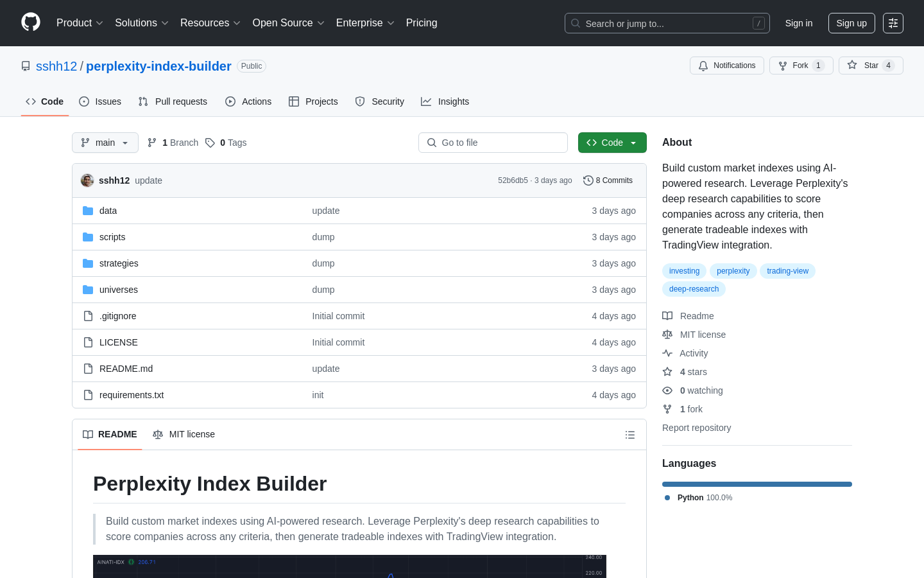The width and height of the screenshot is (924, 578).
Task: Open the Insights tab
Action: 445,101
